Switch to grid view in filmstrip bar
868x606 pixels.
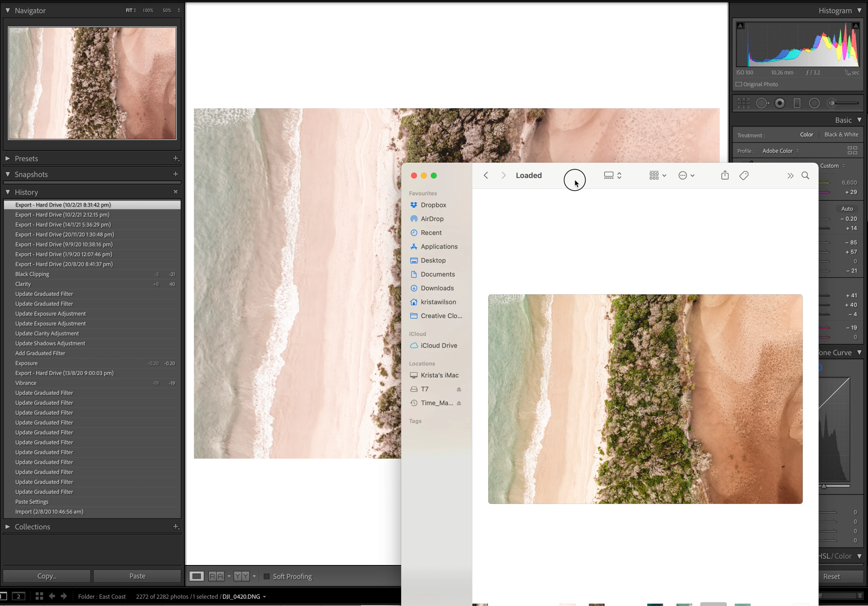coord(39,596)
